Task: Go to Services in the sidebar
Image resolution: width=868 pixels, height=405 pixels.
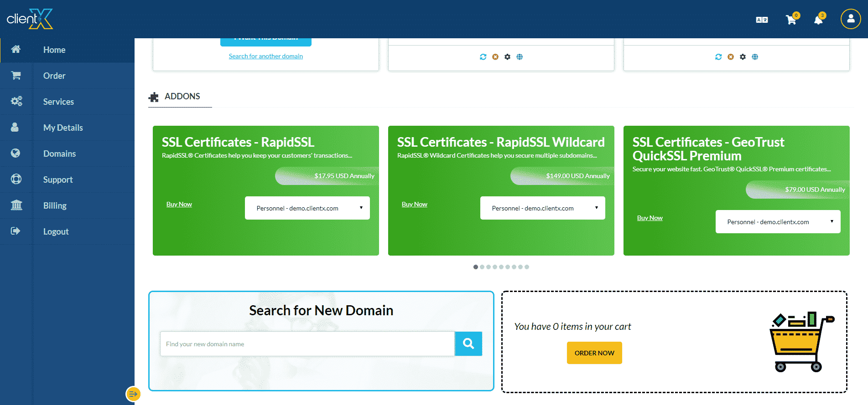Action: tap(58, 102)
